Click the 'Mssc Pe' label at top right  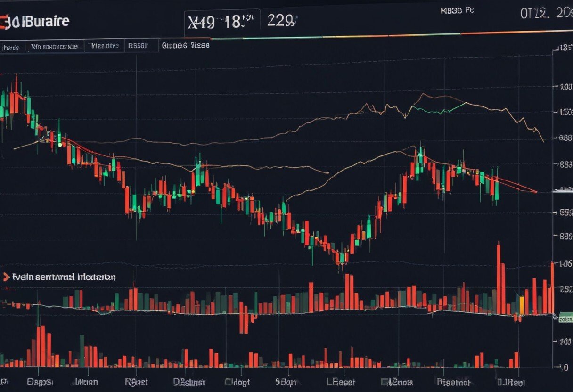point(457,11)
